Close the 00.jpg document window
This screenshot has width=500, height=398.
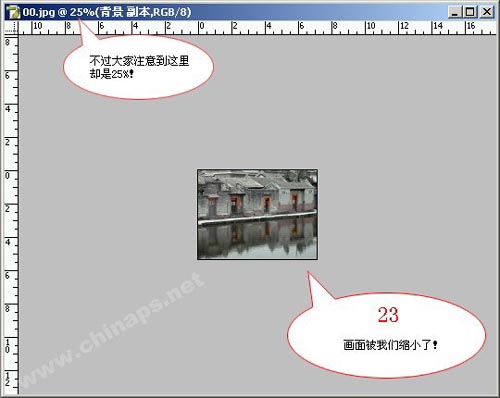tap(487, 12)
